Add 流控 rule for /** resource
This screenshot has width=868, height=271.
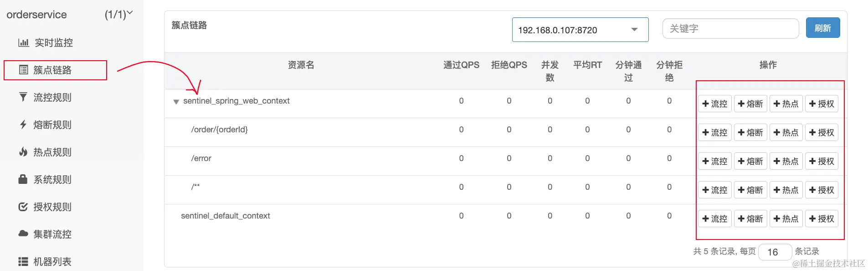click(x=715, y=190)
